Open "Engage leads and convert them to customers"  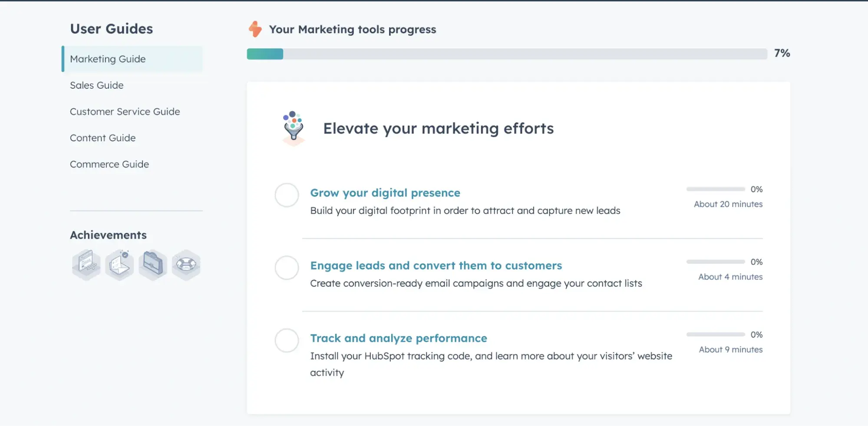click(436, 265)
